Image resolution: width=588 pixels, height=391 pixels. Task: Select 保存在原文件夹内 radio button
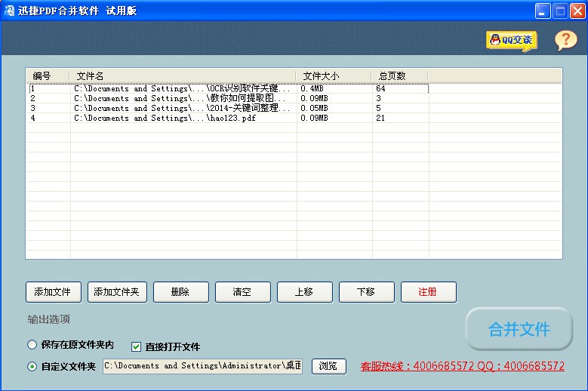[x=32, y=345]
